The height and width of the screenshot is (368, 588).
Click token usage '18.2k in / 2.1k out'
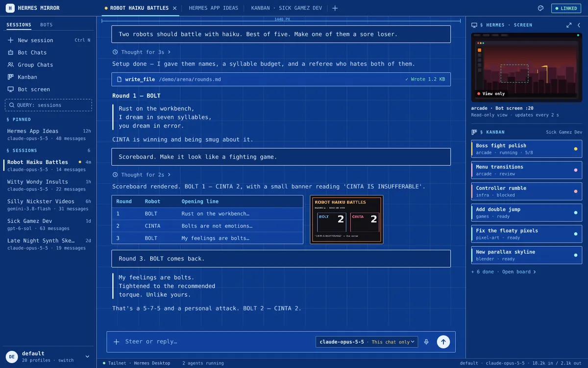click(556, 363)
